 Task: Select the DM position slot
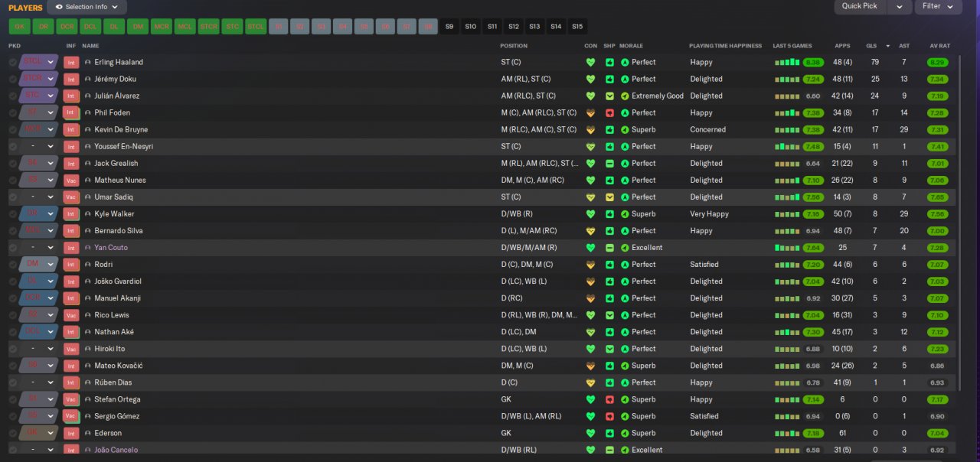(x=138, y=27)
